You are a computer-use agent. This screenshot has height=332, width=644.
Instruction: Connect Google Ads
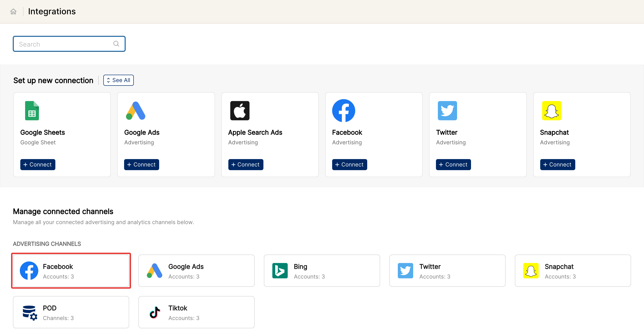(141, 165)
